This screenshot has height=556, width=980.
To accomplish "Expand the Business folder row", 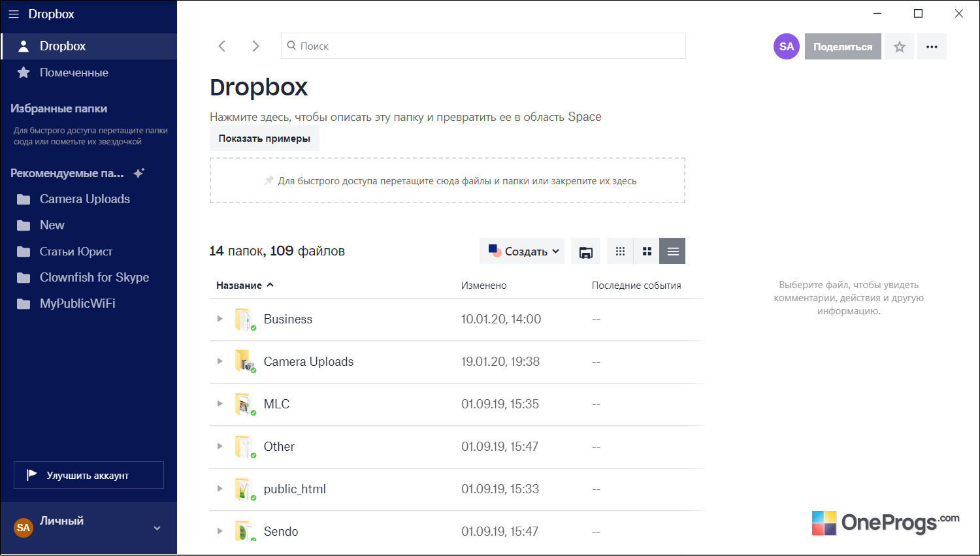I will coord(220,319).
